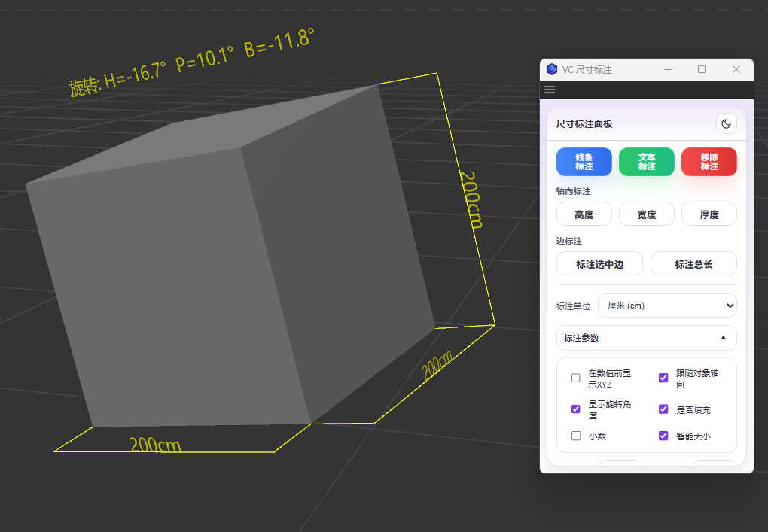This screenshot has height=532, width=768.
Task: Enable the 在数值前显示XYZ checkbox
Action: coord(576,378)
